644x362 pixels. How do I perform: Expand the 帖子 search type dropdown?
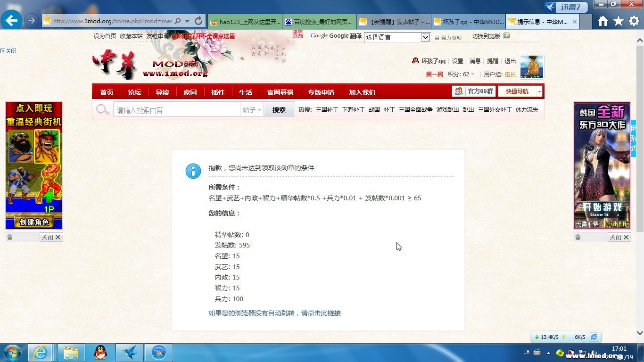tap(252, 110)
